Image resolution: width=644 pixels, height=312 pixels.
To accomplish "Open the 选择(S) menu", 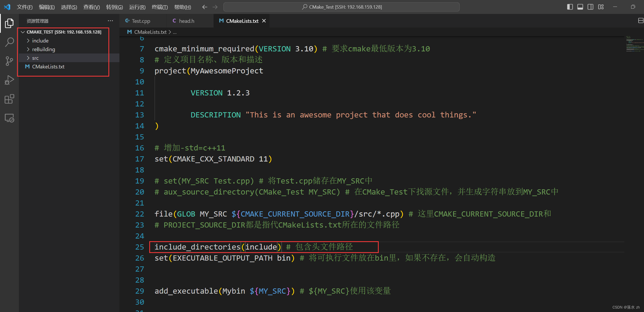I will tap(69, 7).
